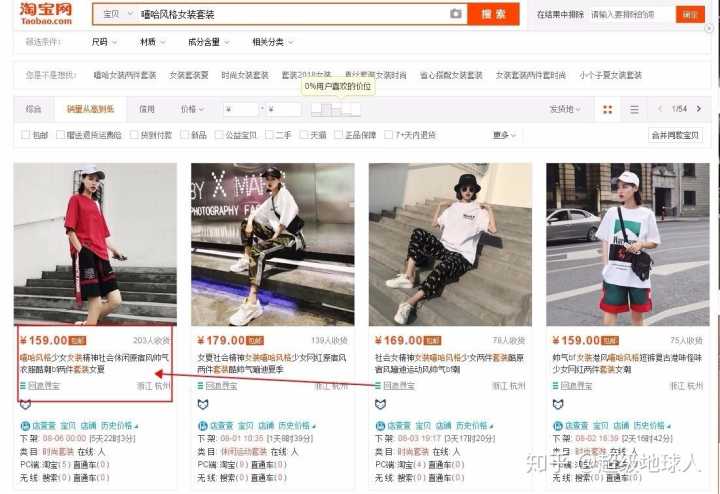The height and width of the screenshot is (494, 720).
Task: Tick the 货到付款 checkbox
Action: click(x=134, y=135)
